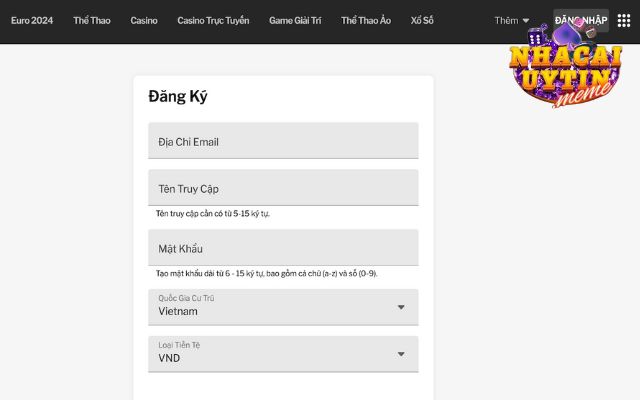Screen dimensions: 640x400
Task: Click the Thêm menu label
Action: pyautogui.click(x=506, y=20)
